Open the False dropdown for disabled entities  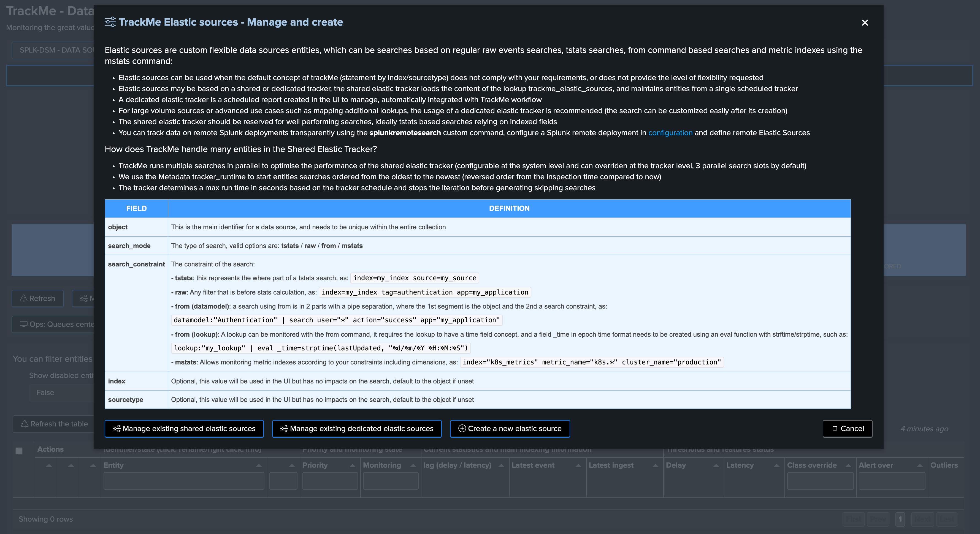[x=61, y=393]
